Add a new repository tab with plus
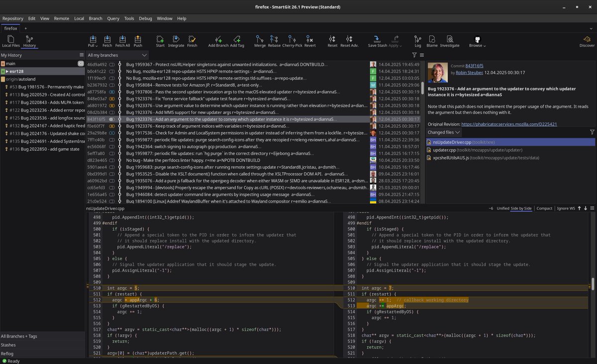Screen dimensions: 597x364 tap(26, 28)
